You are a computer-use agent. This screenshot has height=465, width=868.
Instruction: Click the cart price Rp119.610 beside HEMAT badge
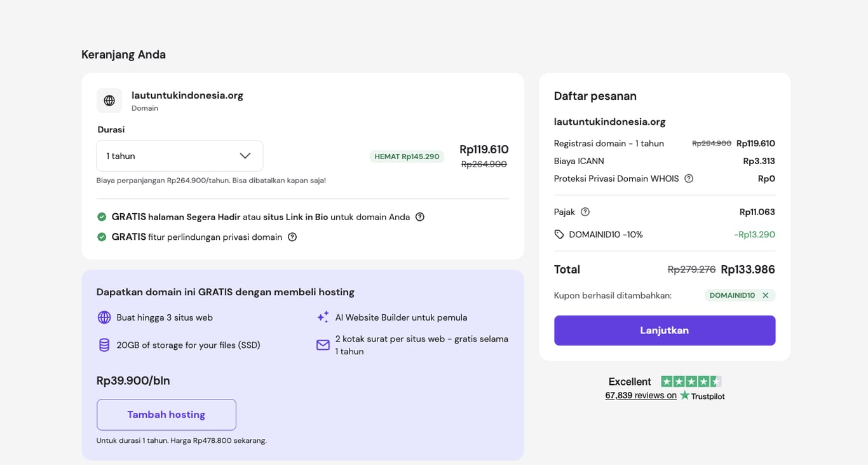pos(484,149)
